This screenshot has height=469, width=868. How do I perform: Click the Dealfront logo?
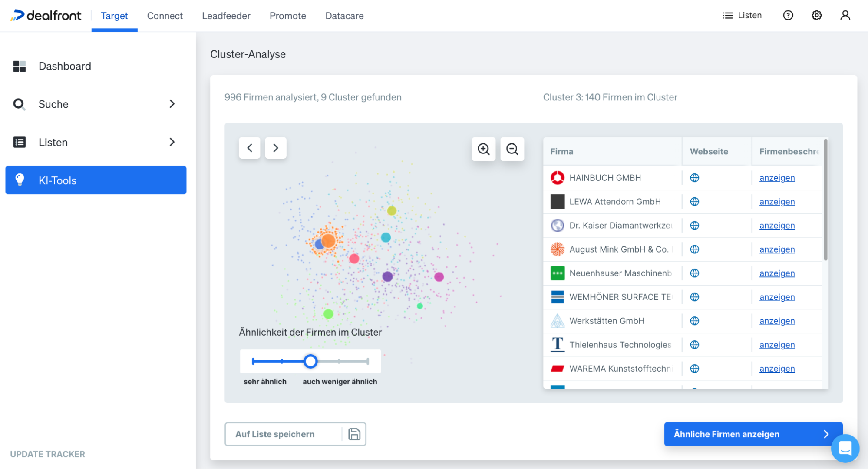(46, 15)
